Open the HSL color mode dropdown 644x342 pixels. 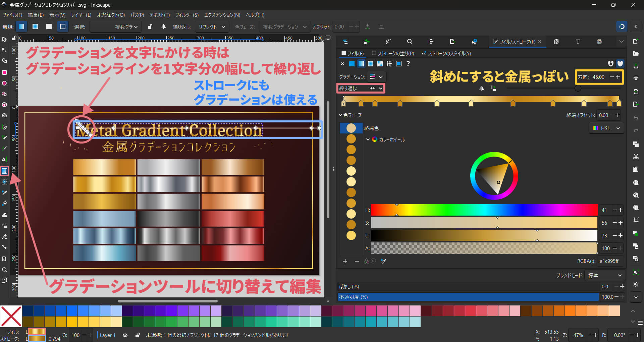[606, 128]
